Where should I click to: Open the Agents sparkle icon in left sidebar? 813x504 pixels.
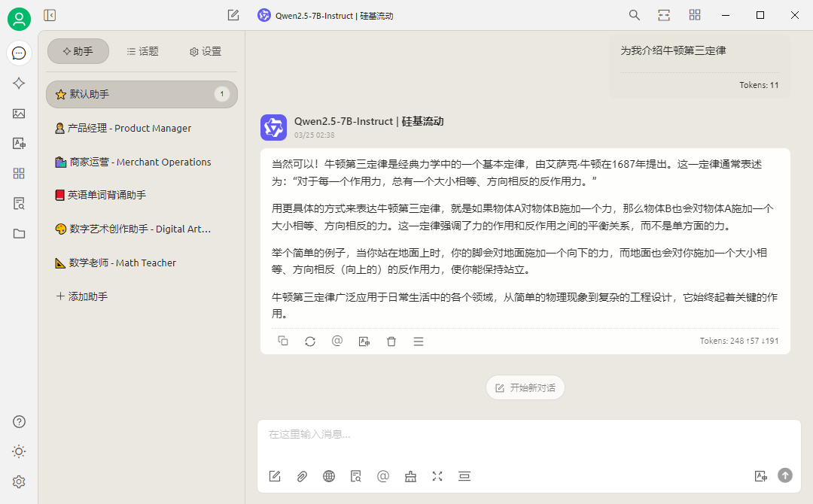(20, 83)
